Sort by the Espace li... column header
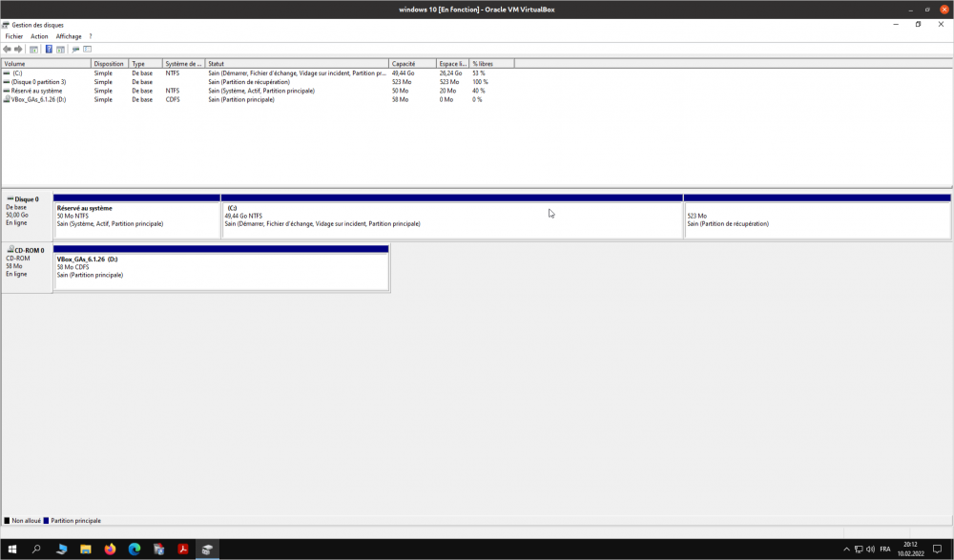Viewport: 954px width, 560px height. [452, 64]
